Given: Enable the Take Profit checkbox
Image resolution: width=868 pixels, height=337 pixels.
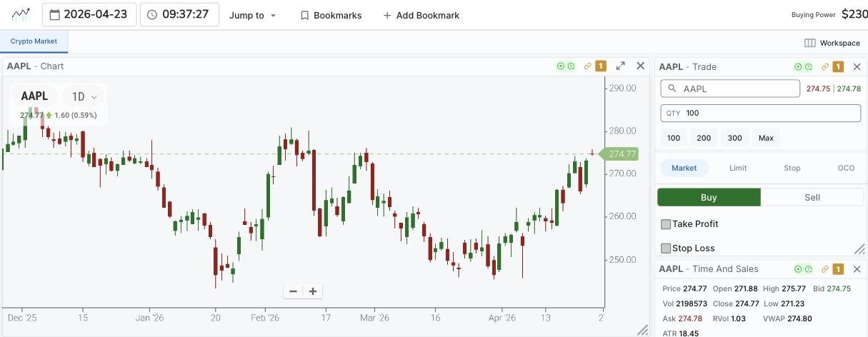Looking at the screenshot, I should tap(666, 224).
